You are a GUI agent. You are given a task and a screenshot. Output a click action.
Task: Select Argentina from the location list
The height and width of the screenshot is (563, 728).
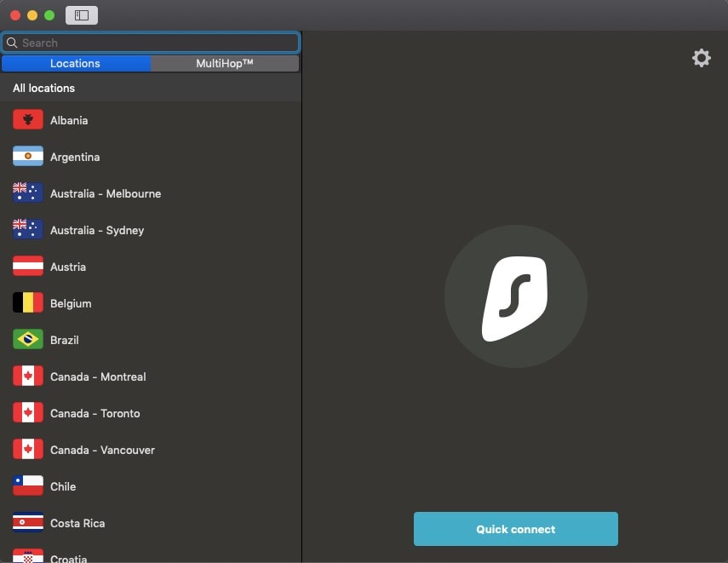point(151,157)
